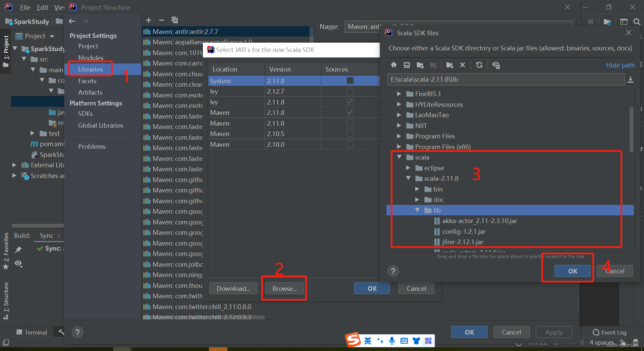Screen dimensions: 644x351
Task: Click Apply in Project Structure
Action: (x=554, y=332)
